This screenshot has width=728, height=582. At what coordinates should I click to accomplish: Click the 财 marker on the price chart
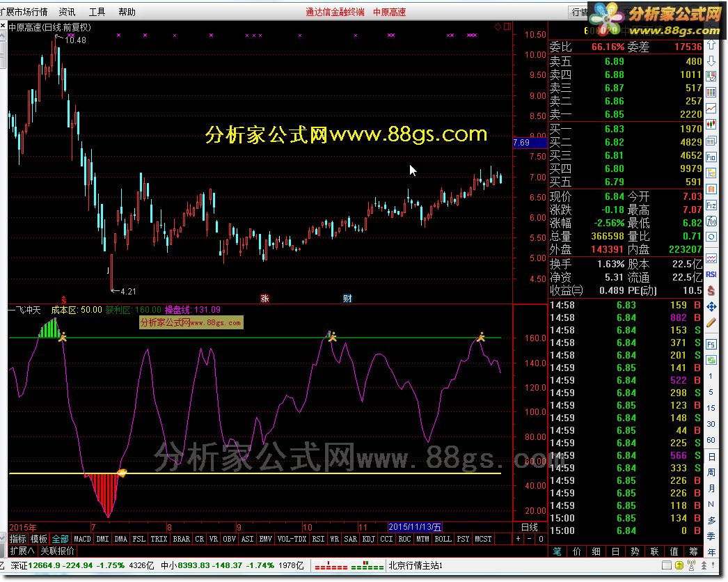[347, 298]
